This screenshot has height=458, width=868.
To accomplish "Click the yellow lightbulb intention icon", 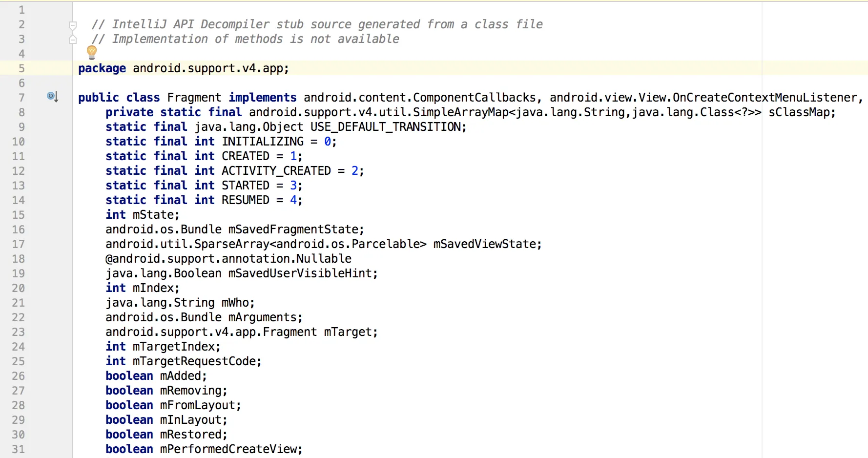I will pyautogui.click(x=92, y=52).
